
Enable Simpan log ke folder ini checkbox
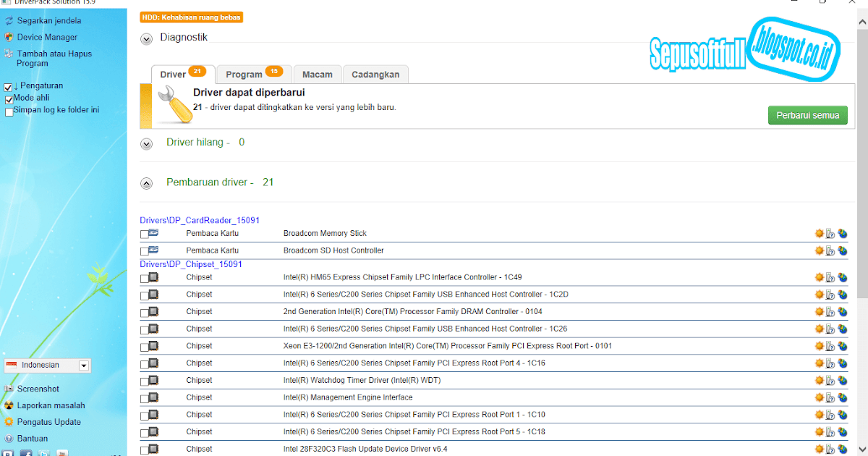coord(9,111)
